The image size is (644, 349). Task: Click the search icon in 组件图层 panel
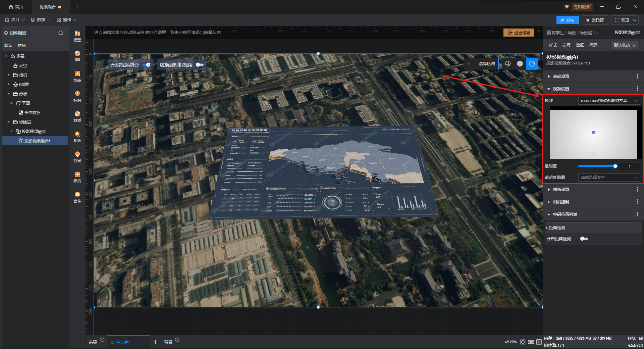click(61, 33)
